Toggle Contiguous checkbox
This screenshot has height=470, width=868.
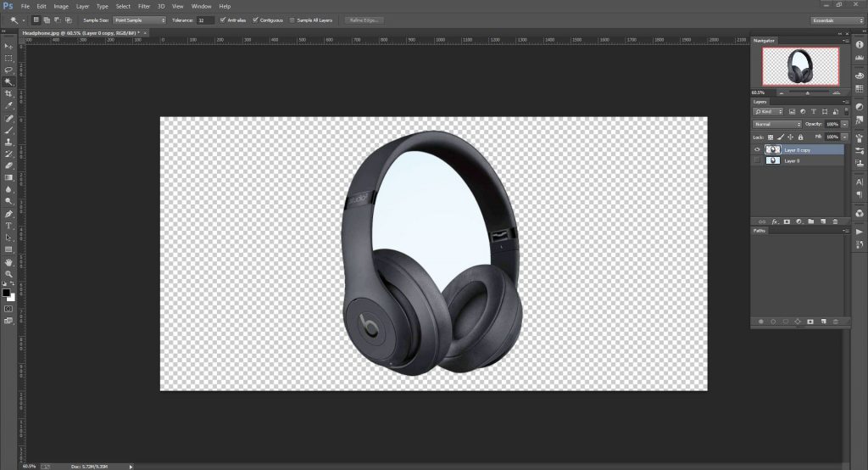pyautogui.click(x=255, y=20)
